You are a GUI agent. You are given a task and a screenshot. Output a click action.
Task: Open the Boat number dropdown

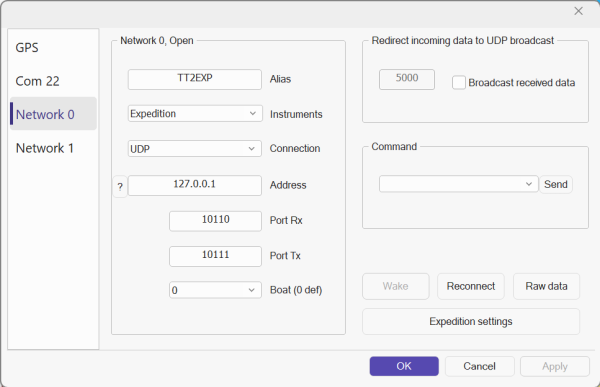pos(215,290)
